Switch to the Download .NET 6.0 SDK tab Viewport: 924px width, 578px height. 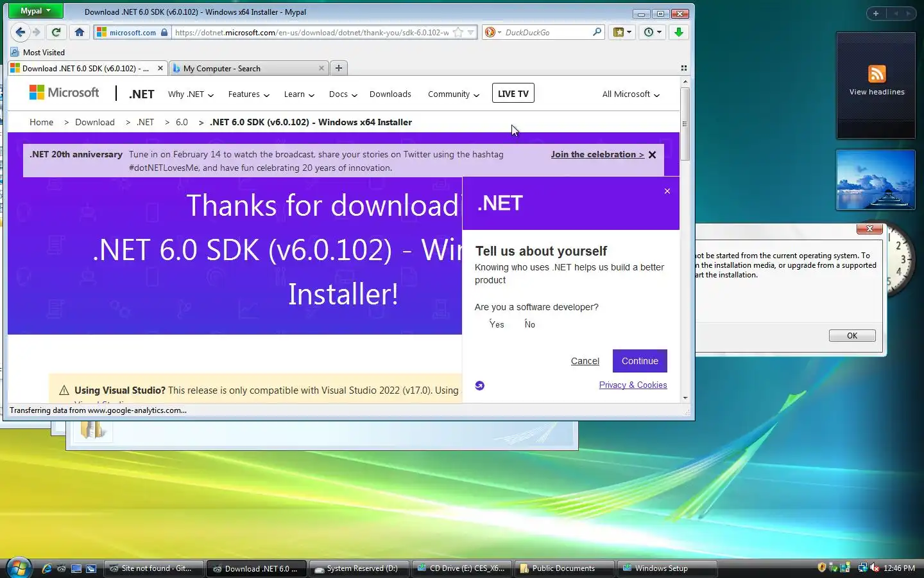click(87, 68)
